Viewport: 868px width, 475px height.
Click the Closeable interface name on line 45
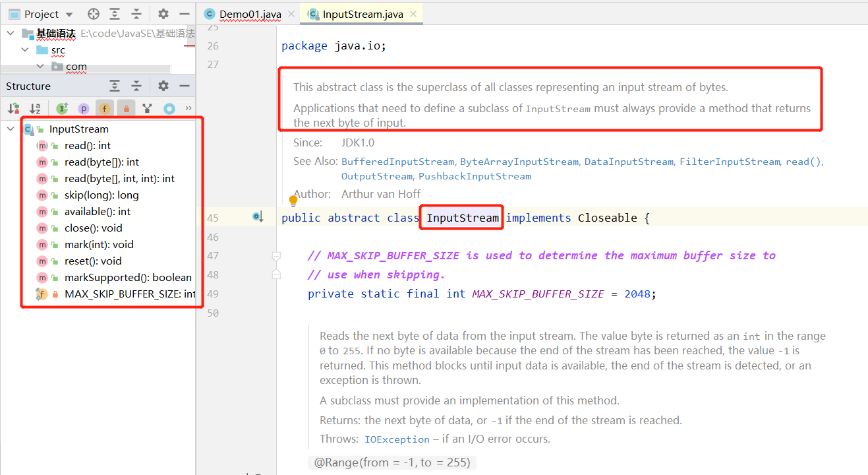click(x=607, y=218)
